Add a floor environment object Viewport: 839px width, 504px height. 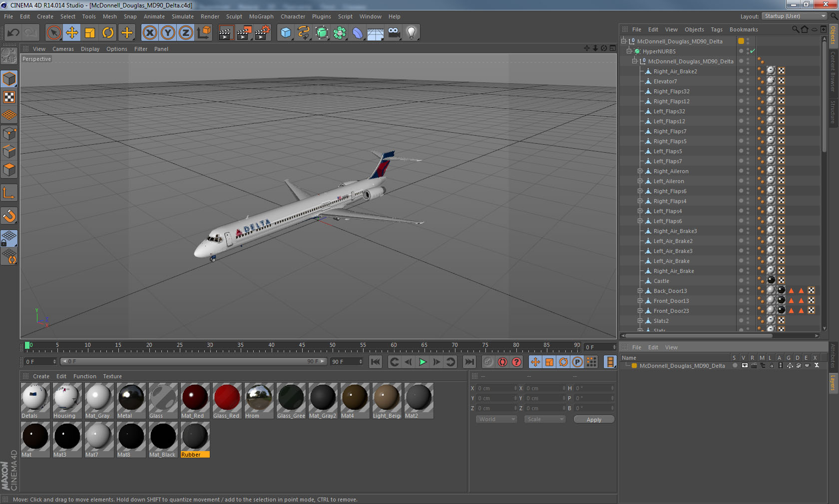[376, 33]
